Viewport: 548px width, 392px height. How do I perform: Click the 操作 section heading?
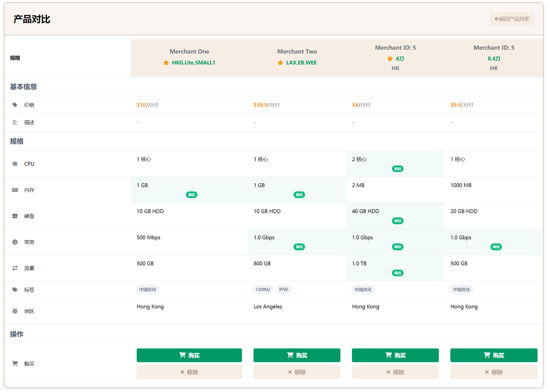(x=17, y=334)
